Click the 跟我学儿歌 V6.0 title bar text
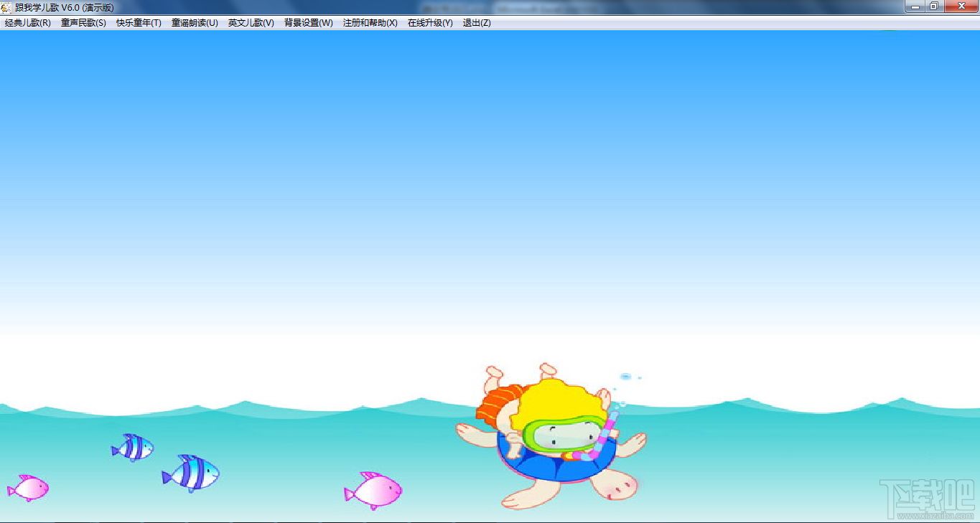 point(64,7)
